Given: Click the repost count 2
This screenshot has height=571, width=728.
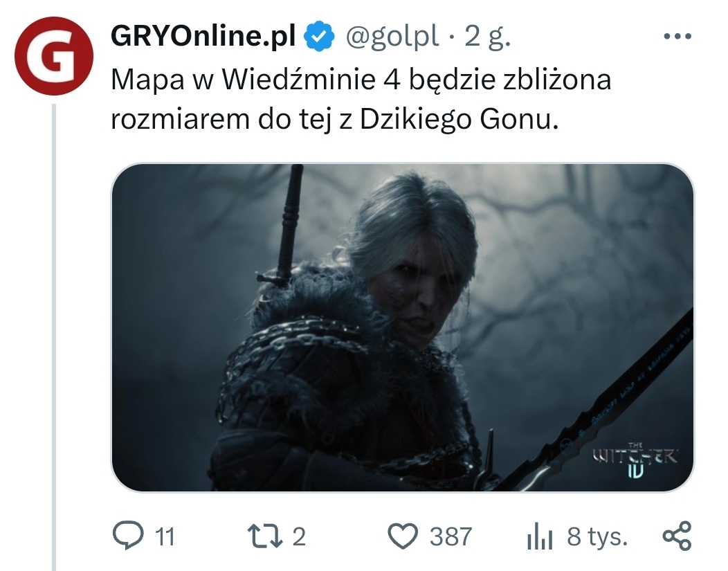Looking at the screenshot, I should (x=299, y=537).
